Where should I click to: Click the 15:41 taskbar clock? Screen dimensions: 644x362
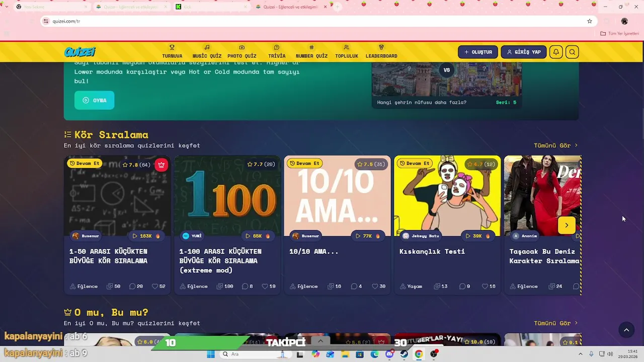(x=633, y=351)
